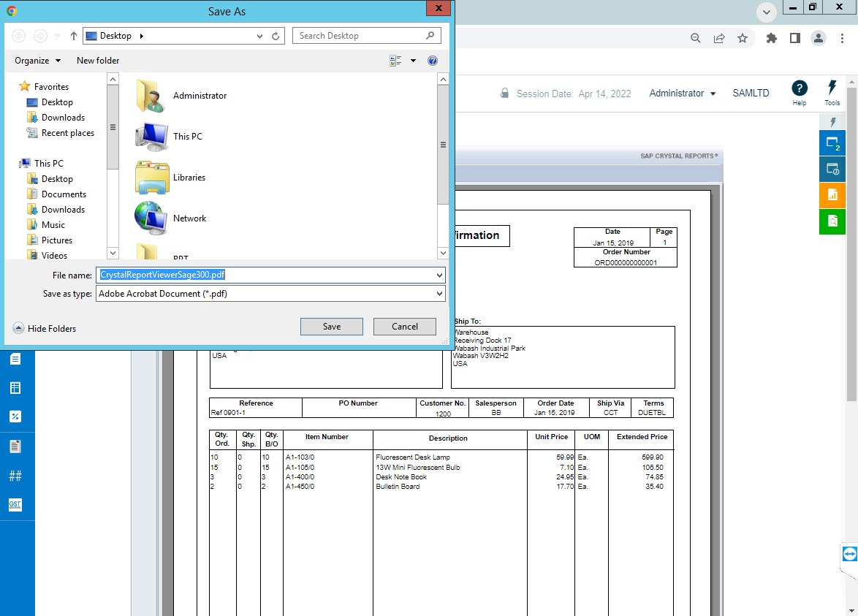Open the orange reports icon in Tools panel
The width and height of the screenshot is (858, 616).
point(832,195)
